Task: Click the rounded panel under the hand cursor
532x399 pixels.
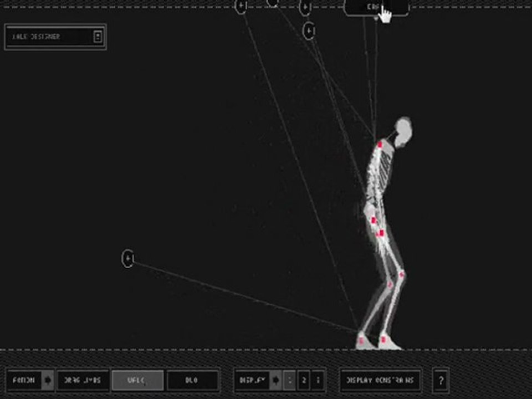Action: [x=376, y=7]
